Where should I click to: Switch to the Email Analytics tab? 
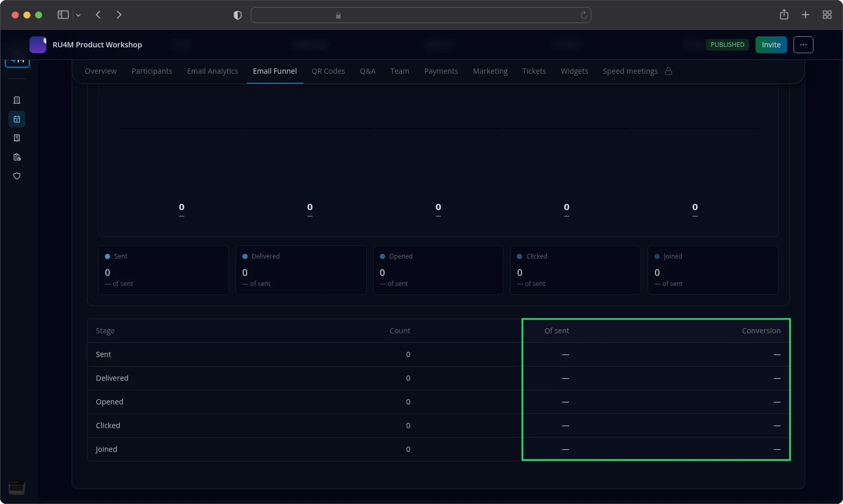pos(212,71)
